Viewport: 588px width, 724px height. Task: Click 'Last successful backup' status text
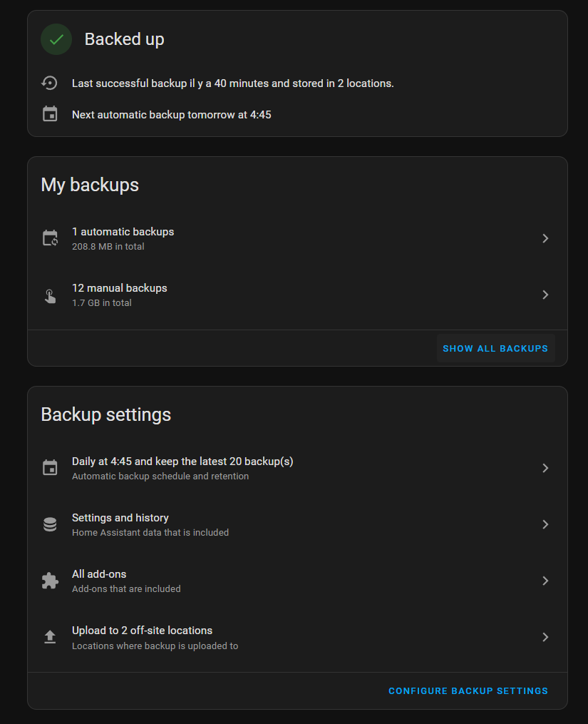pyautogui.click(x=232, y=83)
